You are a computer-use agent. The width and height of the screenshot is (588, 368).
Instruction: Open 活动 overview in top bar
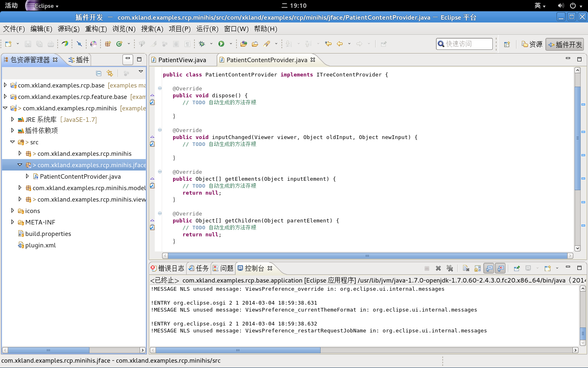click(11, 6)
